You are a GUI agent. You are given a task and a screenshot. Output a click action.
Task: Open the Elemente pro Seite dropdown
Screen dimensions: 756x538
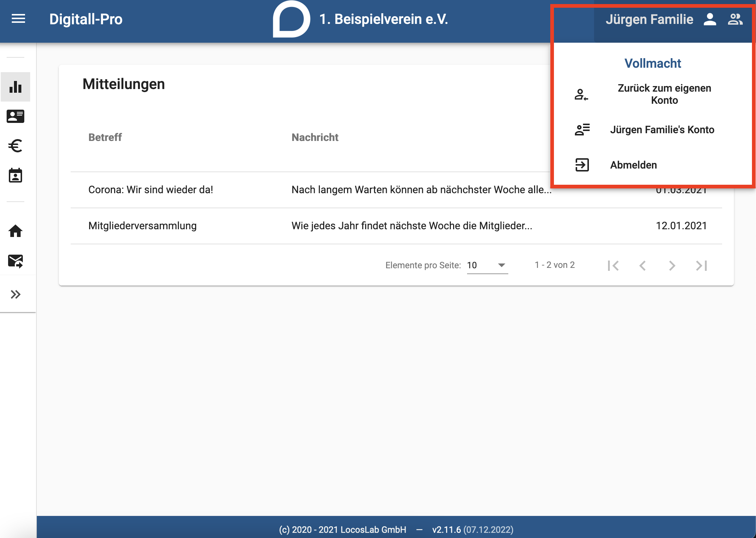pos(487,265)
